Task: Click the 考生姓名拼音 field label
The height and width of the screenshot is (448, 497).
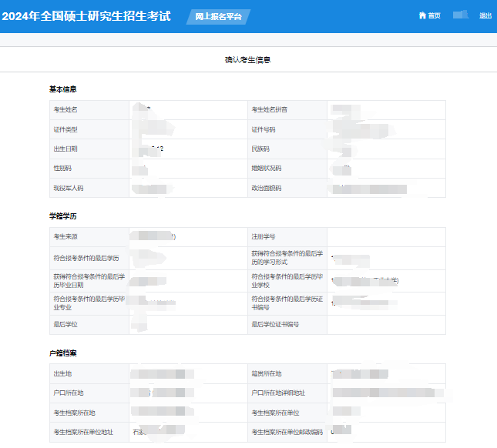Action: click(x=270, y=110)
